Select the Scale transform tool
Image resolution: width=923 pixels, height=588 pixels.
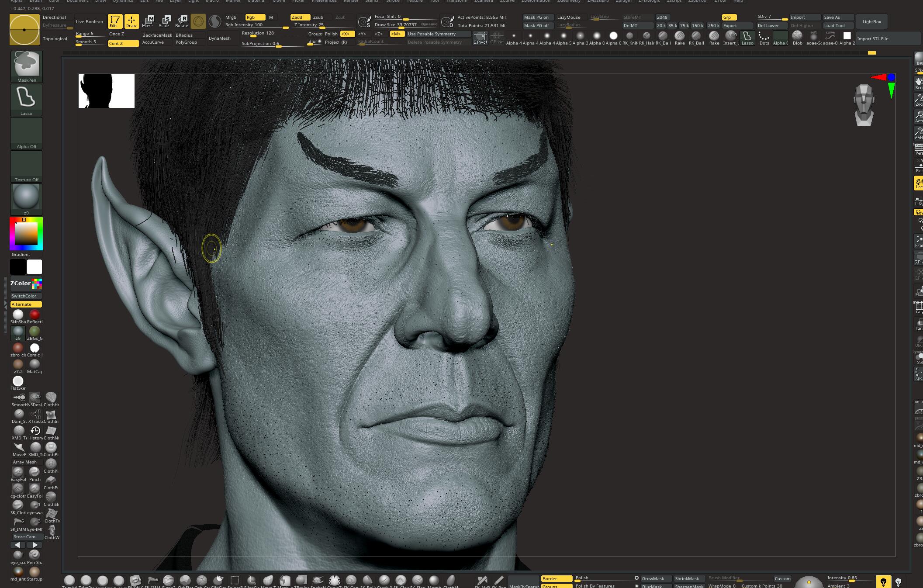(165, 21)
